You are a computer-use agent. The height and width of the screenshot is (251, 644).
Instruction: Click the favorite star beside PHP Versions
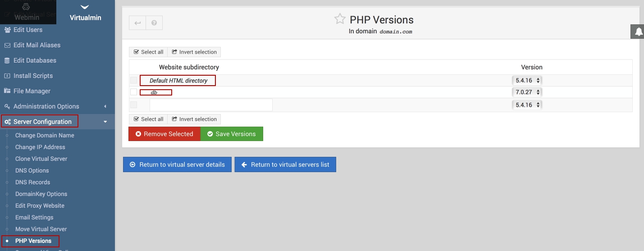click(x=339, y=19)
